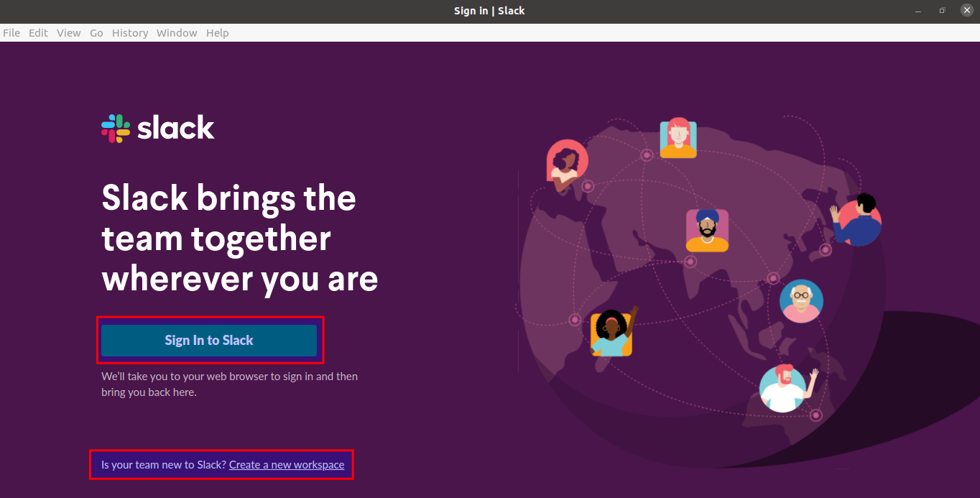
Task: Open the Window menu
Action: [177, 33]
